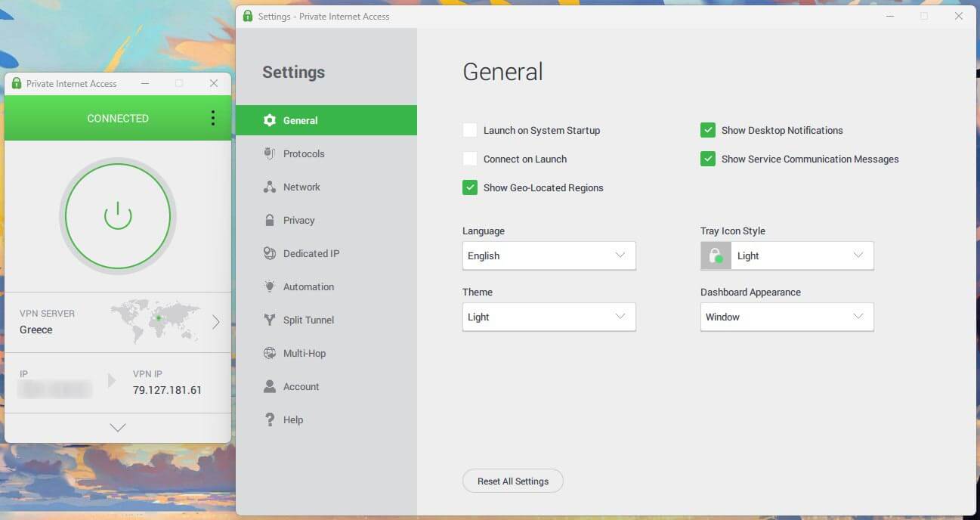Uncheck Show Service Communication Messages

coord(708,159)
